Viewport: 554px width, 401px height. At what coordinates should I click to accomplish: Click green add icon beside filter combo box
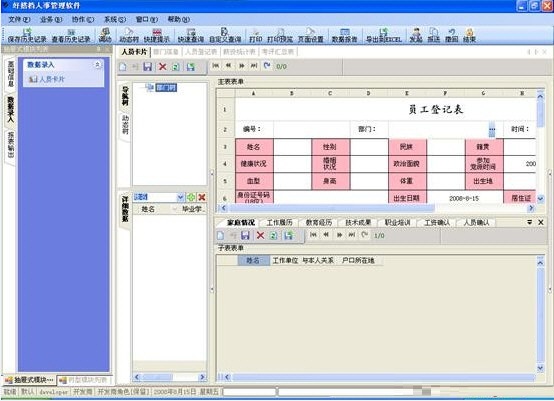pos(191,197)
